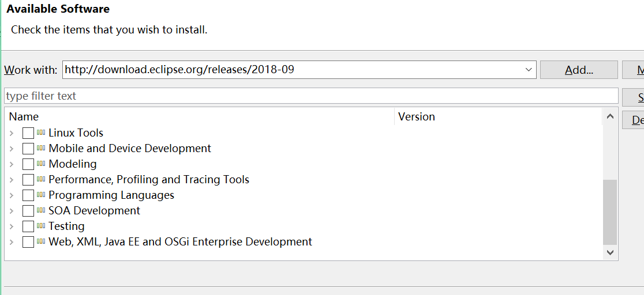644x295 pixels.
Task: Click the category icon beside SOA Development
Action: point(40,210)
